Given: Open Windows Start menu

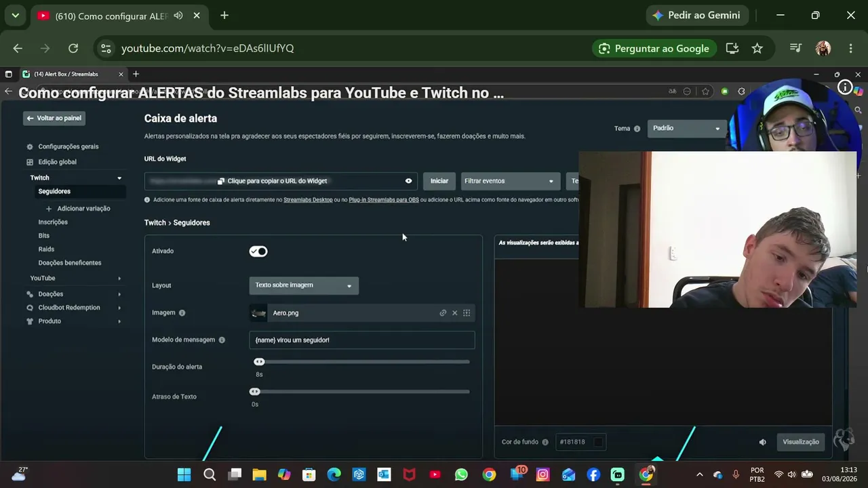Looking at the screenshot, I should 184,474.
